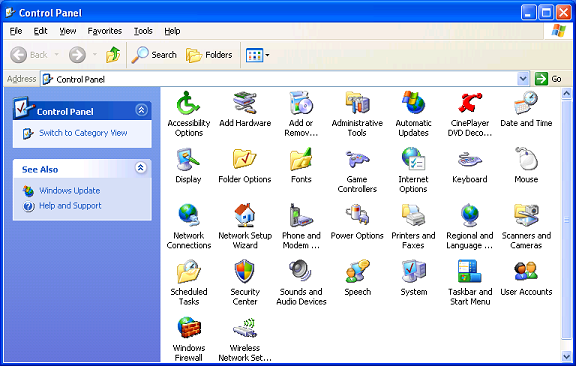Open the Tools menu

[143, 31]
